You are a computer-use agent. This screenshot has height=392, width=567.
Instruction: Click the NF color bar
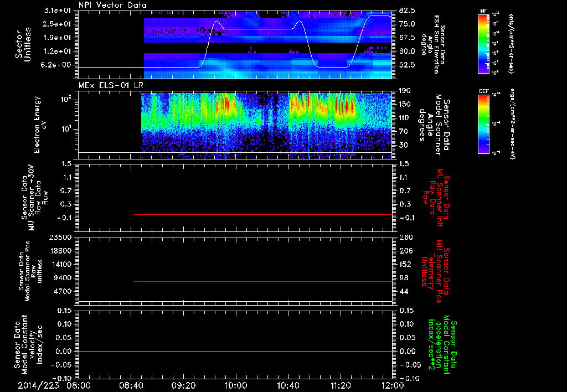pos(484,43)
